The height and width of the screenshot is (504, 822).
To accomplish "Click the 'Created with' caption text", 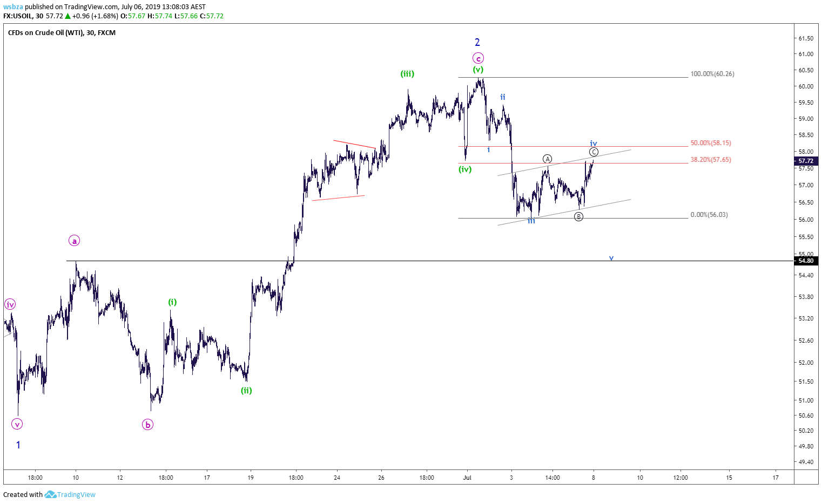I will [23, 494].
